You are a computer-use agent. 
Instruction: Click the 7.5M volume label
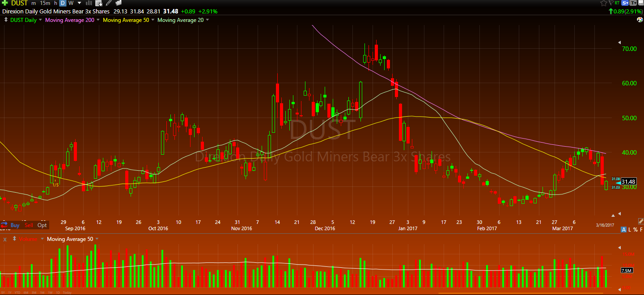tap(627, 270)
